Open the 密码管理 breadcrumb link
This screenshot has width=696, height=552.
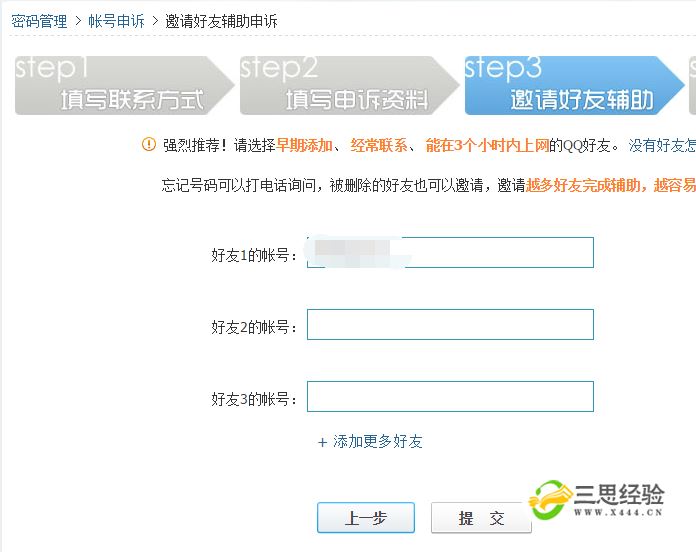coord(39,21)
